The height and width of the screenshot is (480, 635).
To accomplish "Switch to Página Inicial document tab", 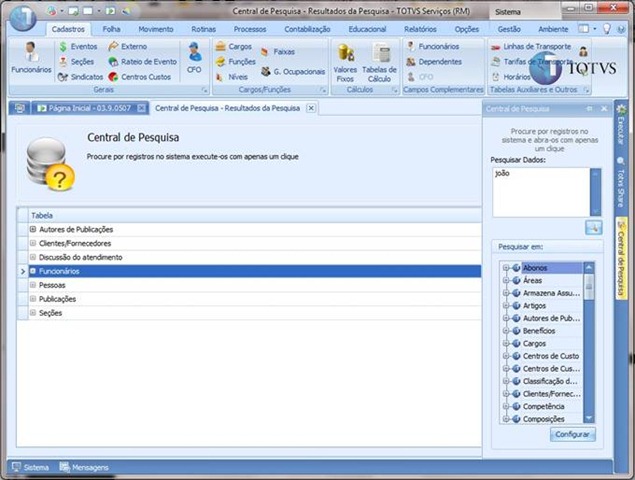I will pyautogui.click(x=89, y=108).
